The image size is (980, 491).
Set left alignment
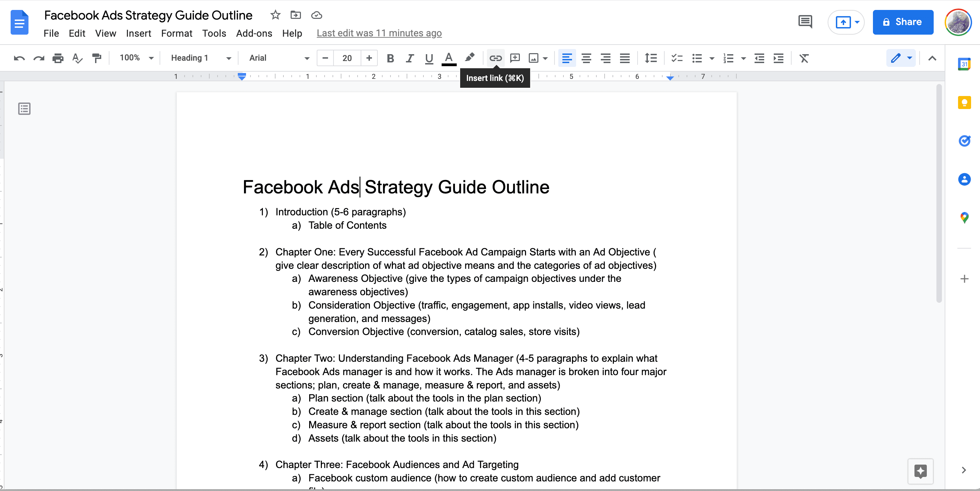coord(567,58)
